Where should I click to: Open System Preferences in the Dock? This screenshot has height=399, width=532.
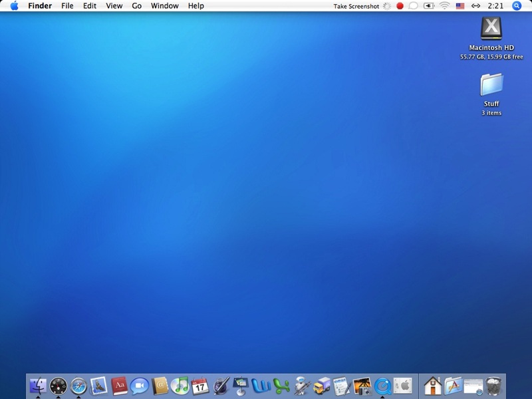403,386
